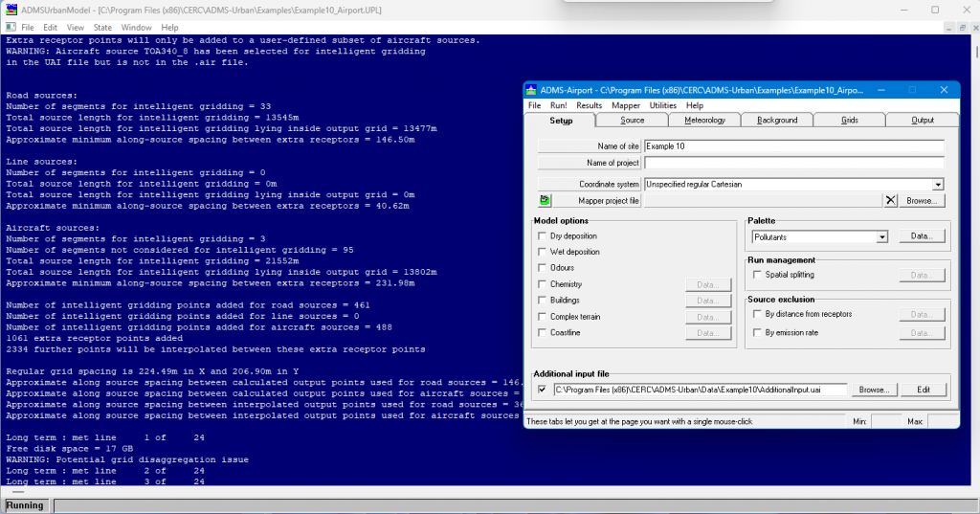
Task: Click the Coordinate system label button
Action: pos(589,185)
